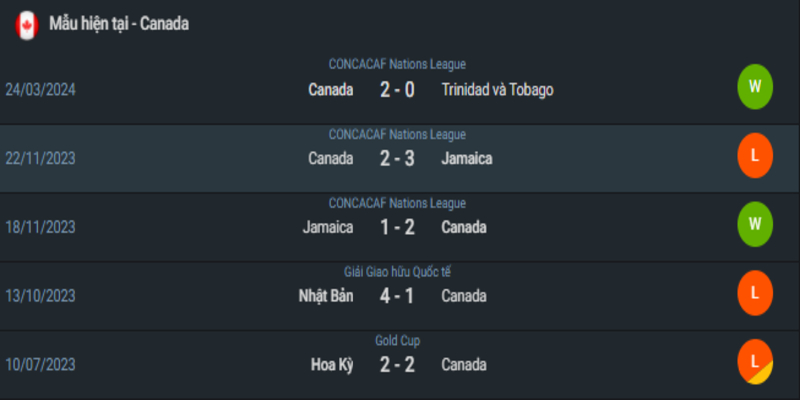Click orange L badge for Nhật Bản match

pos(755,293)
